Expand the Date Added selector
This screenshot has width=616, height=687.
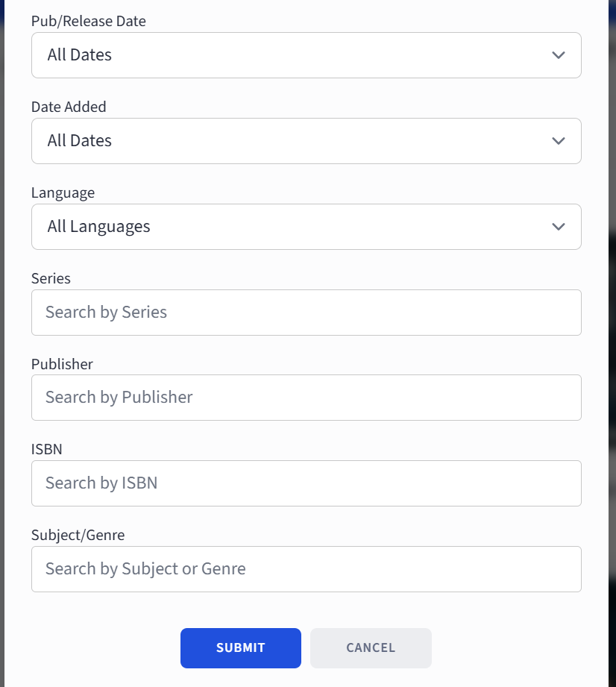[306, 140]
